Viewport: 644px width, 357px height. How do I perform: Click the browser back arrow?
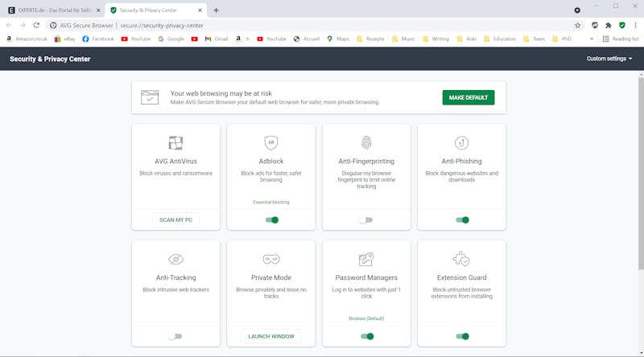pyautogui.click(x=9, y=26)
